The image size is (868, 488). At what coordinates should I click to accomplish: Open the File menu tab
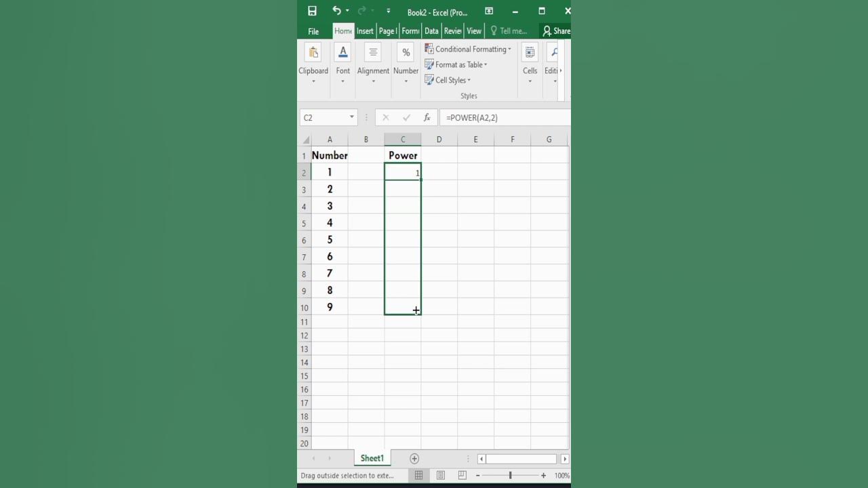313,31
